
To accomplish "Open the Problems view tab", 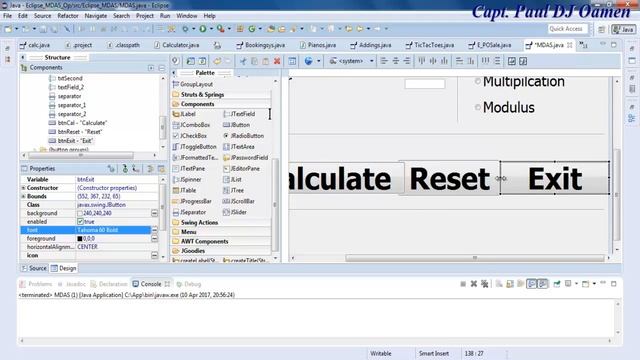I will [x=36, y=284].
